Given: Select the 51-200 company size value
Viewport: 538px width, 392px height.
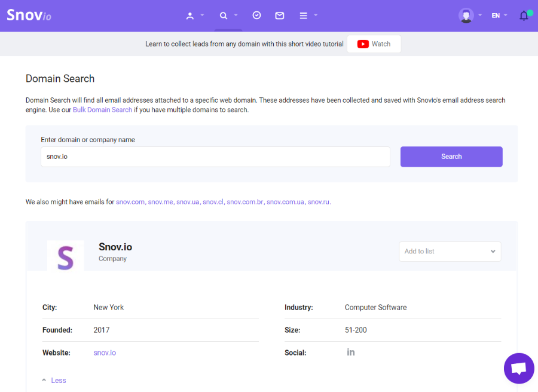Looking at the screenshot, I should tap(356, 330).
